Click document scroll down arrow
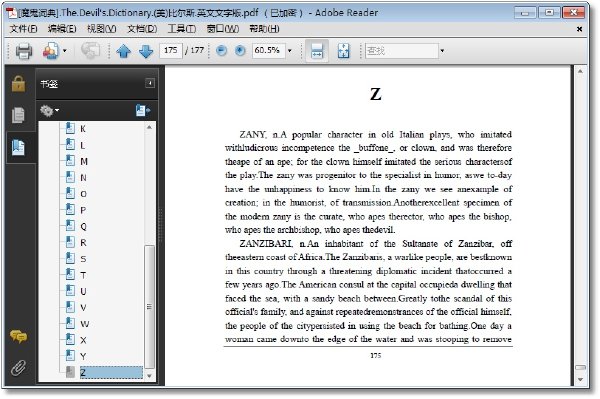 point(580,379)
